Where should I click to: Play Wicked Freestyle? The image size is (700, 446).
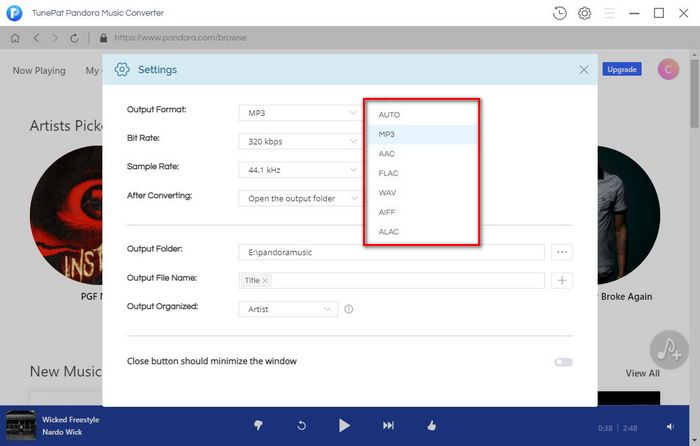pos(344,425)
